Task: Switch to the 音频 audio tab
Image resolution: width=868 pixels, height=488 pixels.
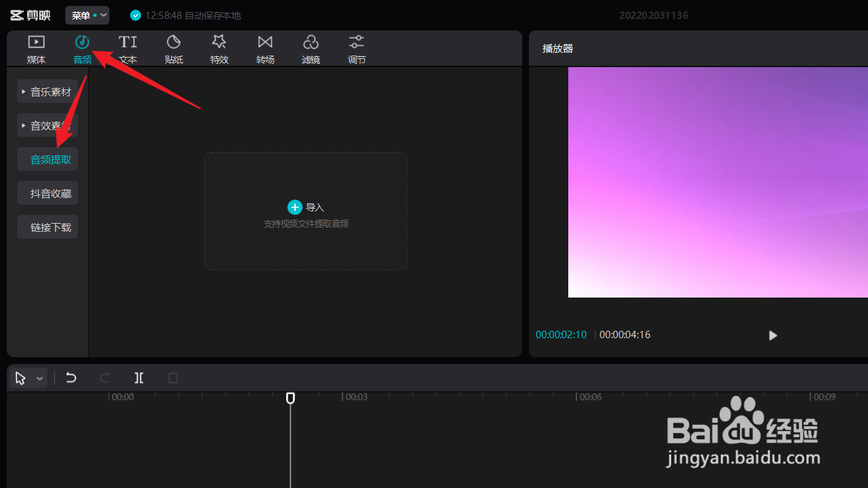Action: 82,49
